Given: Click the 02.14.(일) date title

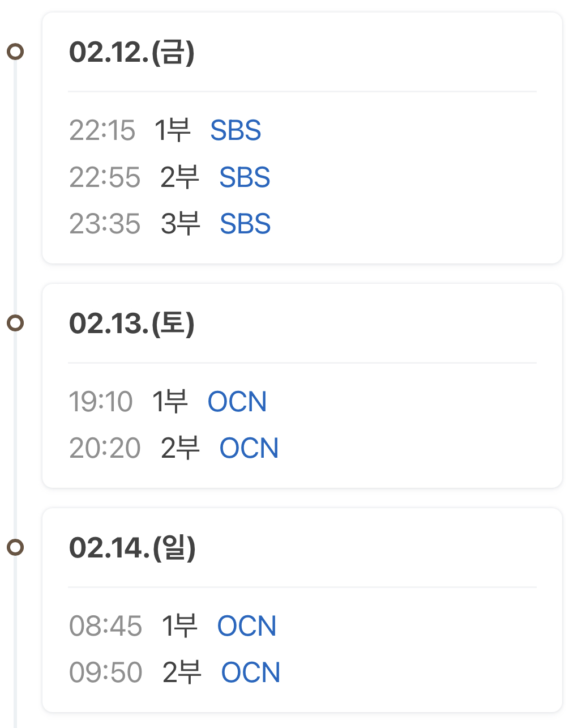Looking at the screenshot, I should coord(132,548).
